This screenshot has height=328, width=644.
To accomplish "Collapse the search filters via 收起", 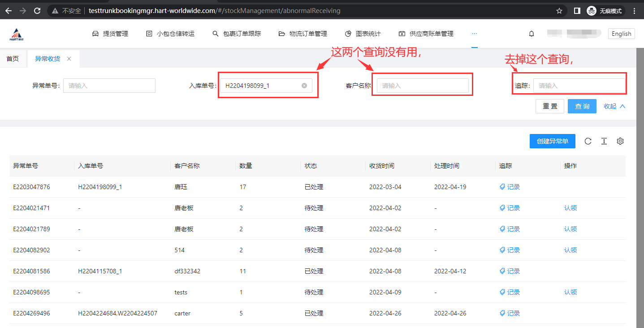I will pos(614,106).
